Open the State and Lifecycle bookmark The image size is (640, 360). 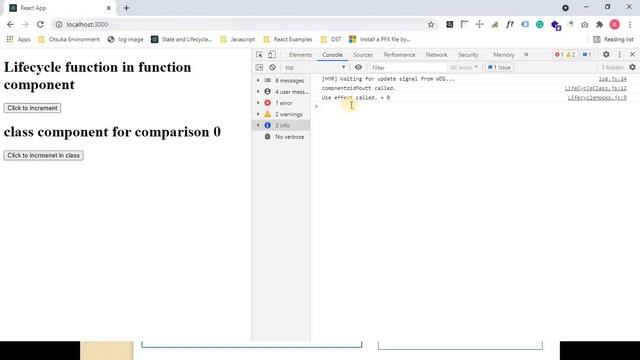pyautogui.click(x=182, y=39)
